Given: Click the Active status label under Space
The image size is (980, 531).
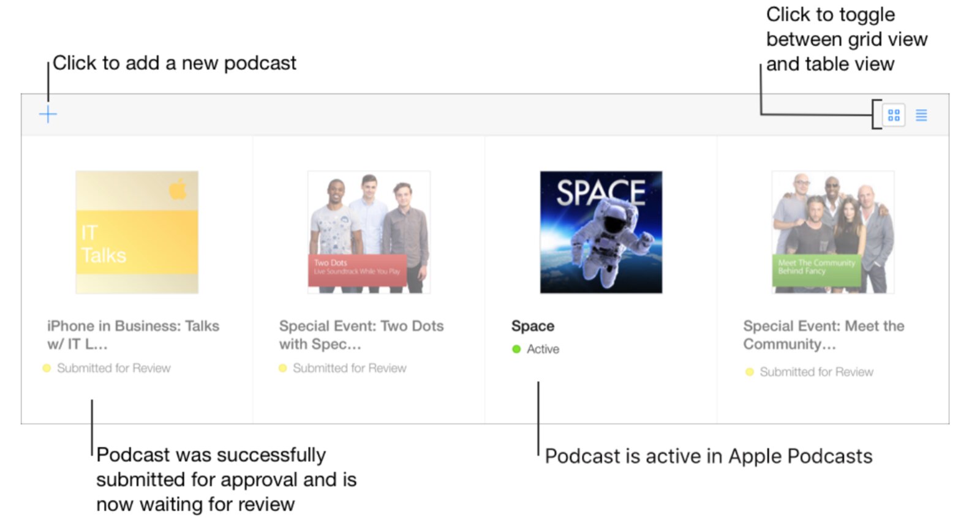Looking at the screenshot, I should click(543, 349).
